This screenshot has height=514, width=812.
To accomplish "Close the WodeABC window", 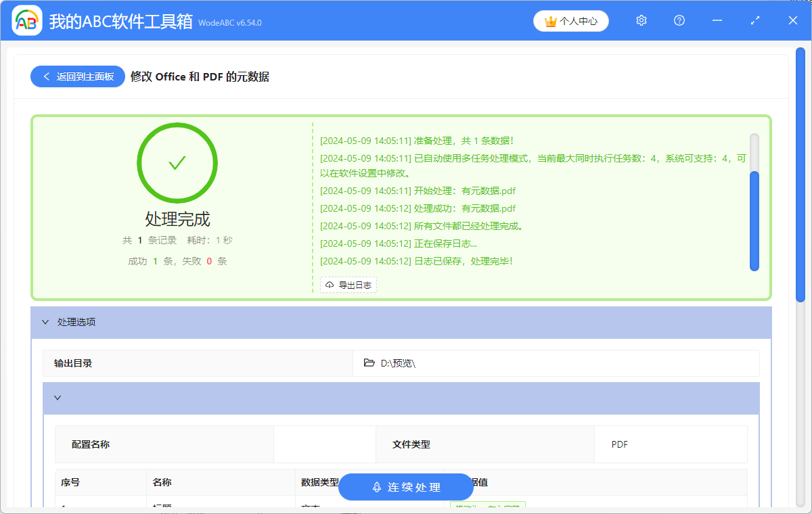I will [x=793, y=21].
